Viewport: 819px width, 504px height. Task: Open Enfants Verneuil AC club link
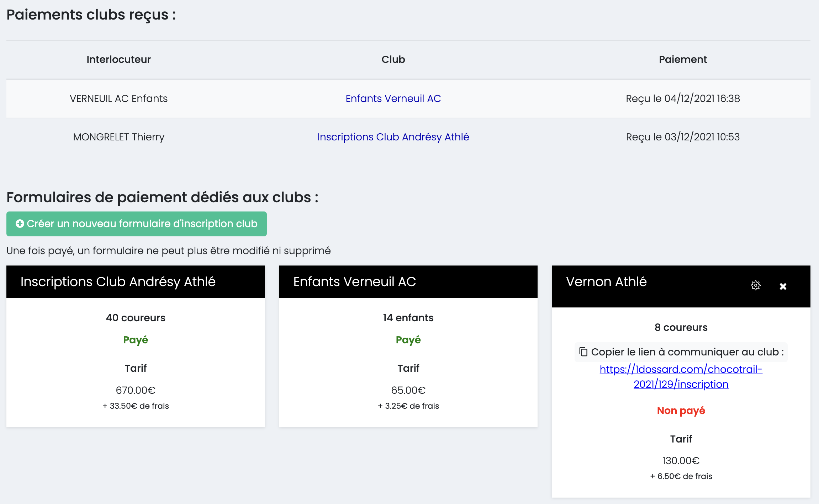coord(393,98)
